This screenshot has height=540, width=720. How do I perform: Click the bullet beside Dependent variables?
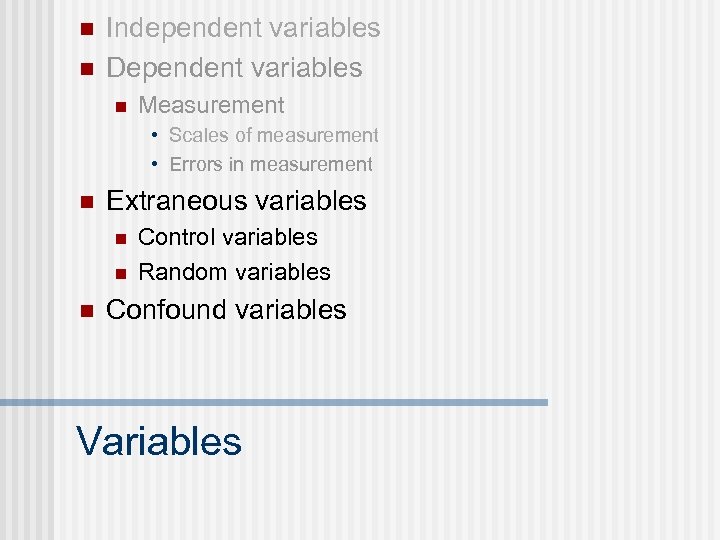(85, 68)
